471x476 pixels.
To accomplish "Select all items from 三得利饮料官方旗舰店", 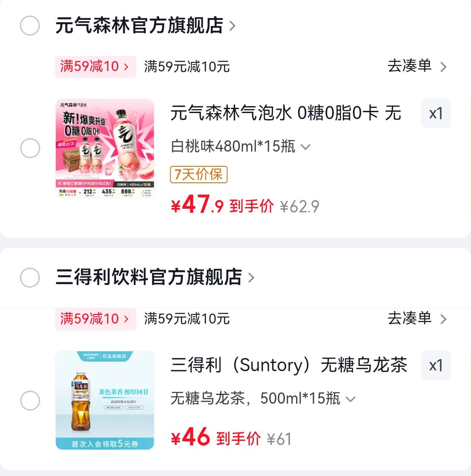I will 30,277.
